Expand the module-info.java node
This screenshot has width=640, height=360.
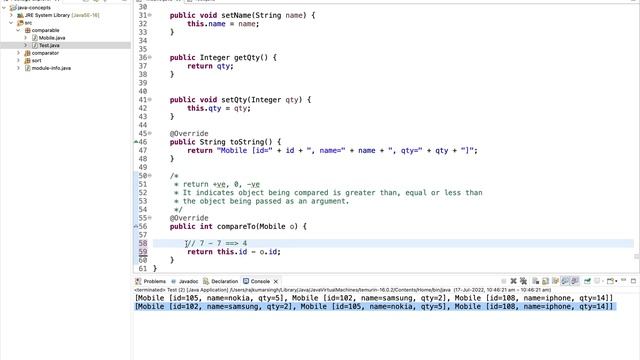tap(18, 68)
